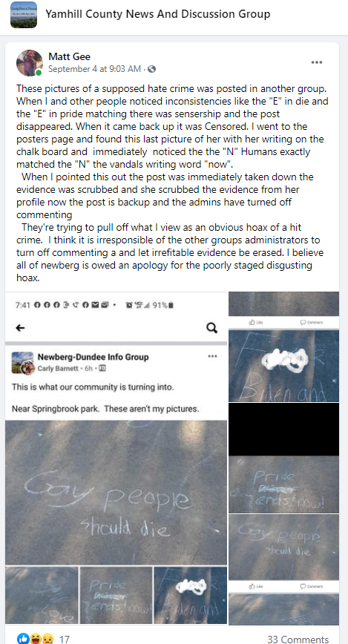Viewport: 348px width, 644px height.
Task: Open the scribbled 'Biden and' chalk photo on right
Action: [284, 366]
